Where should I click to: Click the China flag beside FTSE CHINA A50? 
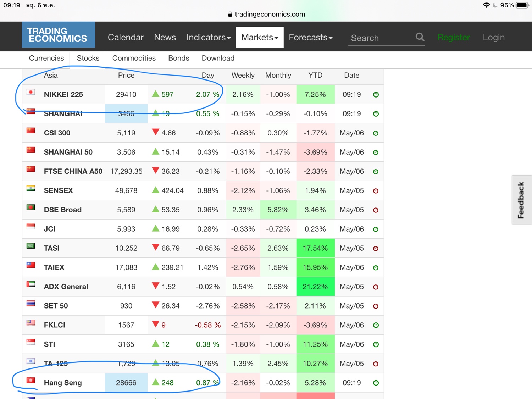(31, 169)
